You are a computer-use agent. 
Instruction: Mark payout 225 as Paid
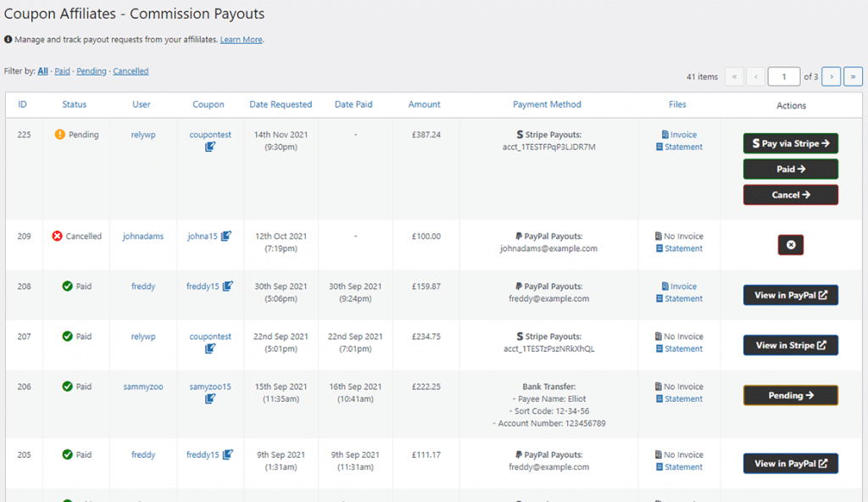[791, 169]
